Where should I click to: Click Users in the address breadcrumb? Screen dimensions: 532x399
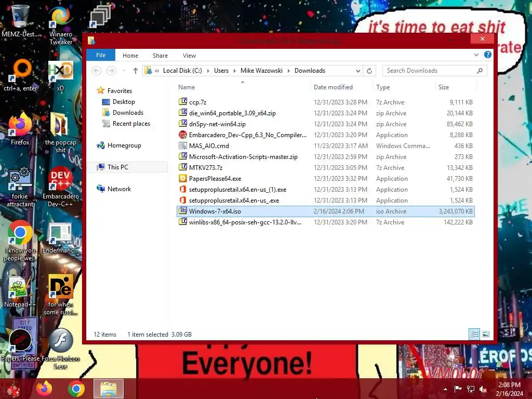[x=221, y=71]
